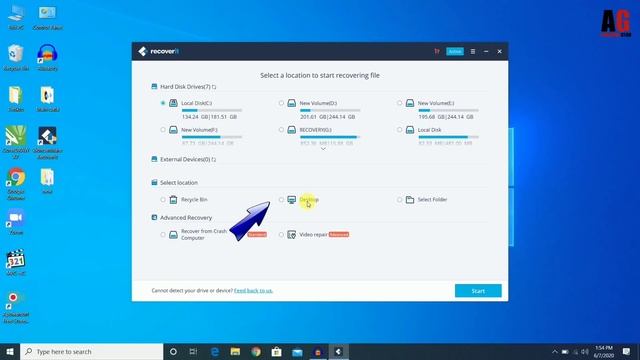This screenshot has height=360, width=640.
Task: Click the New Volume(E:) drive icon
Action: click(410, 103)
